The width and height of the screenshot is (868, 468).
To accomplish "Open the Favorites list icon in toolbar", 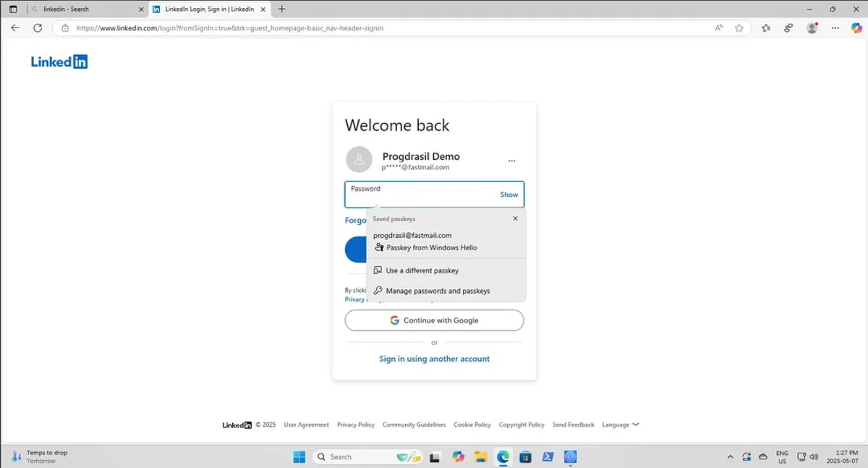I will tap(766, 28).
